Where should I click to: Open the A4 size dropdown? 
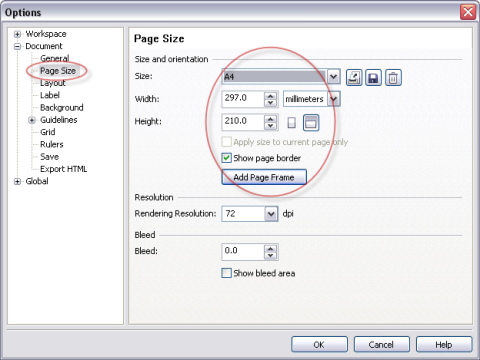click(333, 77)
